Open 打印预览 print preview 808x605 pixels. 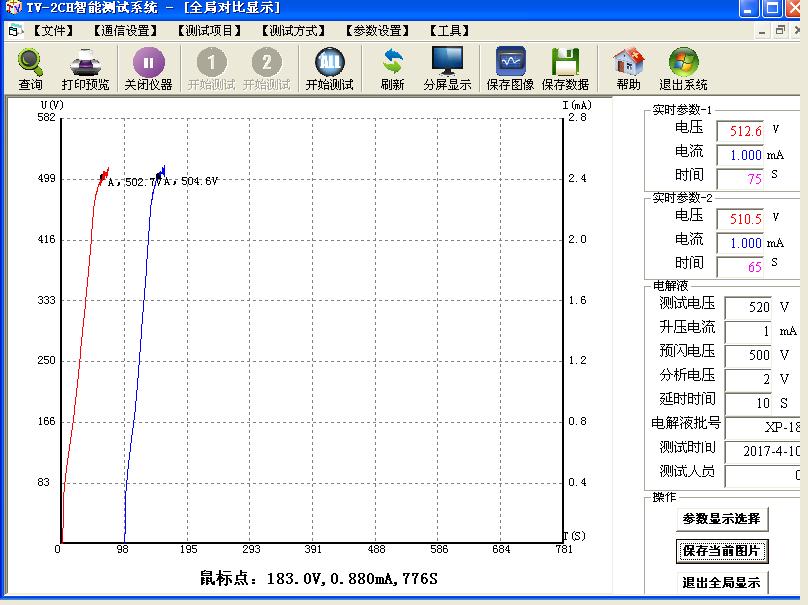coord(85,68)
